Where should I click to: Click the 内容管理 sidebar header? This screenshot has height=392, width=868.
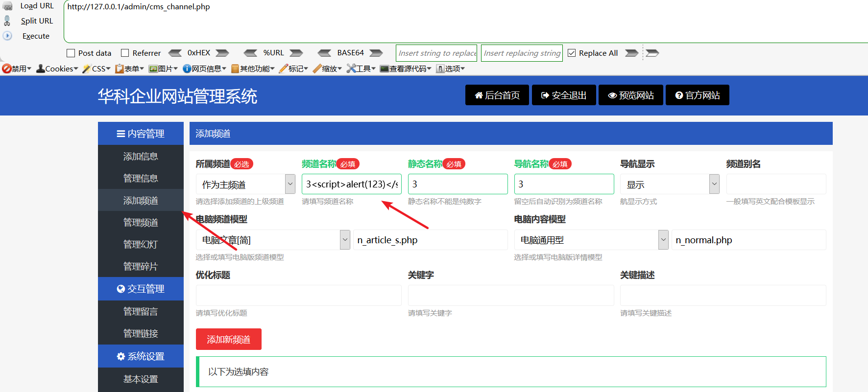coord(141,134)
